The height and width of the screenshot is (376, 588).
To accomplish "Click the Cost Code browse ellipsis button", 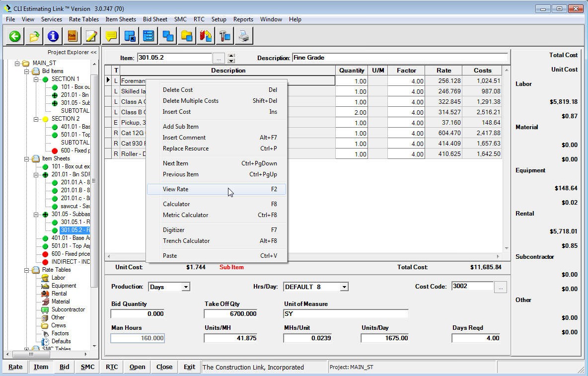I will click(501, 287).
